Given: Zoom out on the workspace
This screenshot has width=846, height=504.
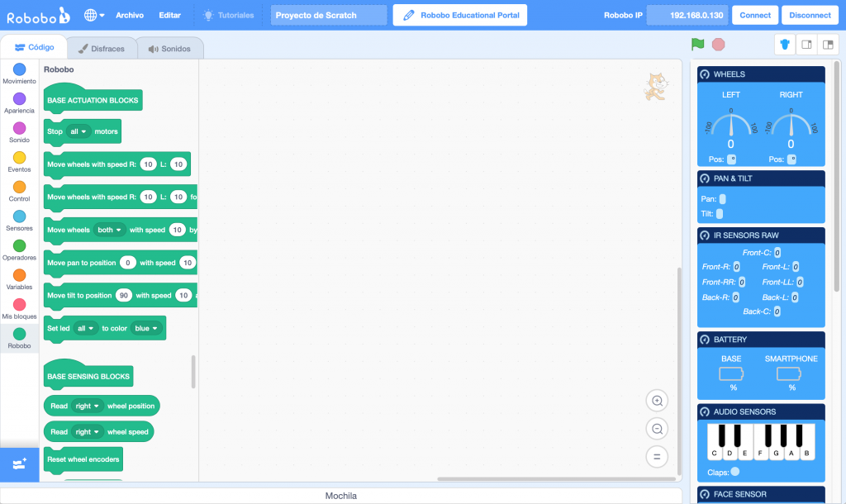Looking at the screenshot, I should coord(658,429).
